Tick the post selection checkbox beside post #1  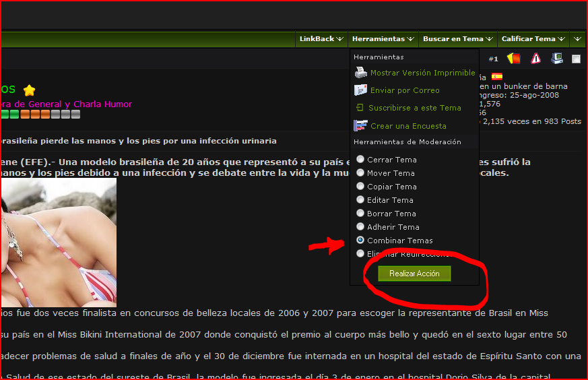[576, 59]
